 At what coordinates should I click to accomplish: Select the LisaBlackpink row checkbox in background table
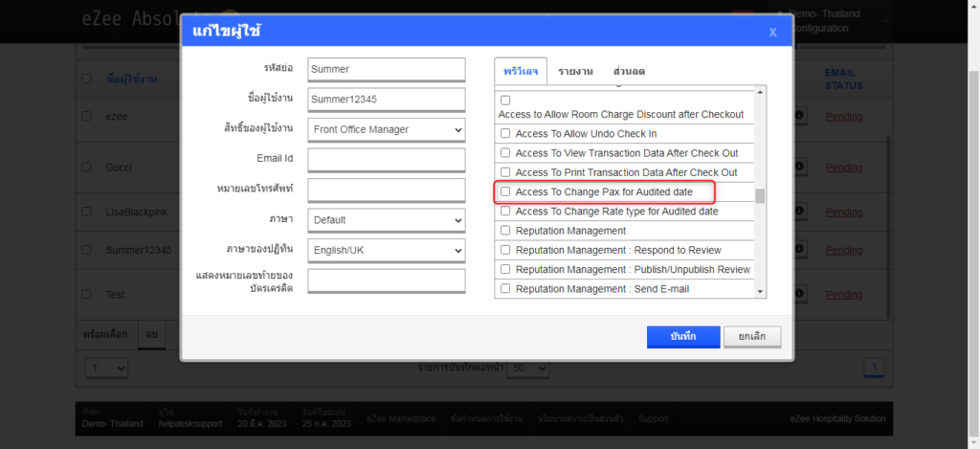point(86,212)
